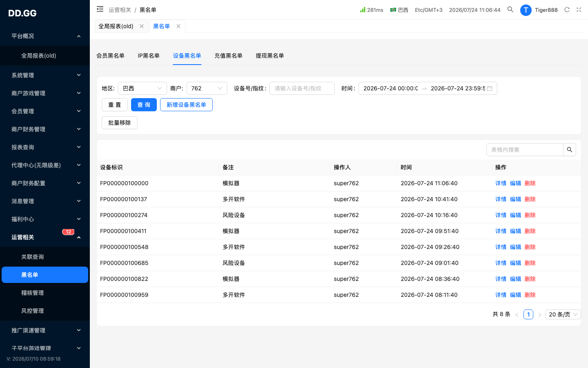Switch to the 充值黑名单 tab

[x=228, y=56]
